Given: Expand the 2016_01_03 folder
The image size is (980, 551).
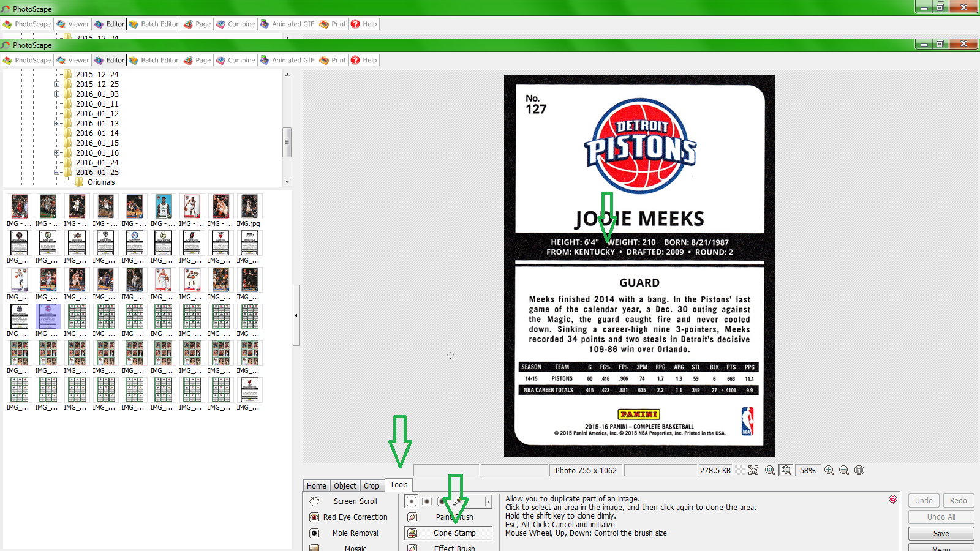Looking at the screenshot, I should pos(56,94).
